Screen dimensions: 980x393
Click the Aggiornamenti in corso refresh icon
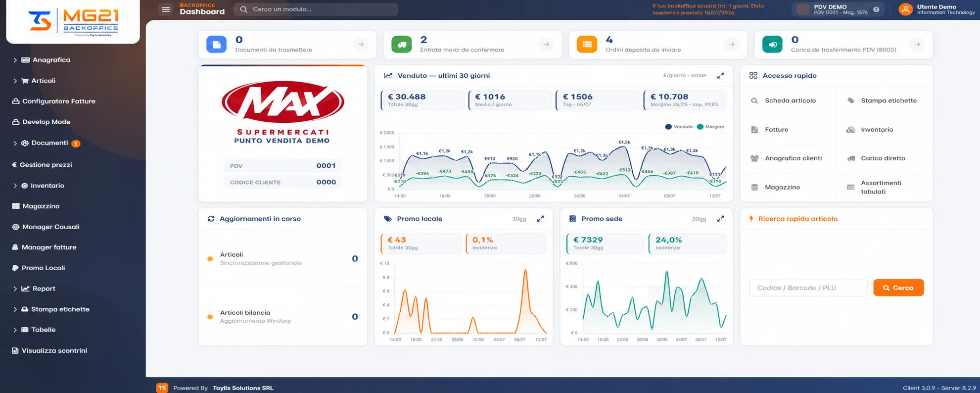click(211, 219)
